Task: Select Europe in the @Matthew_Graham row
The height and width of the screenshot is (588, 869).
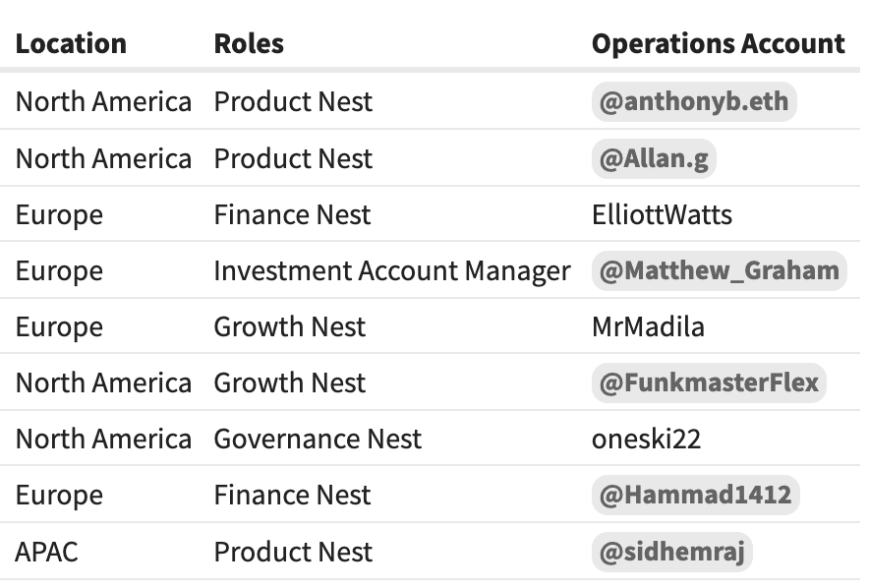Action: click(x=59, y=270)
